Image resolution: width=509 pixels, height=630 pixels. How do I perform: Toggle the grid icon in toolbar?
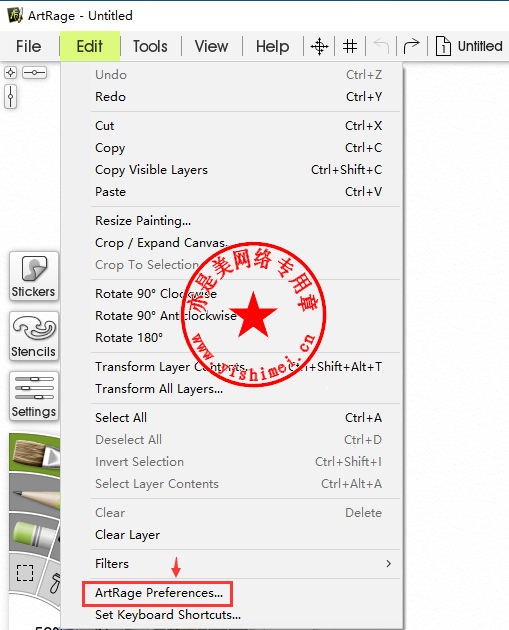(350, 46)
